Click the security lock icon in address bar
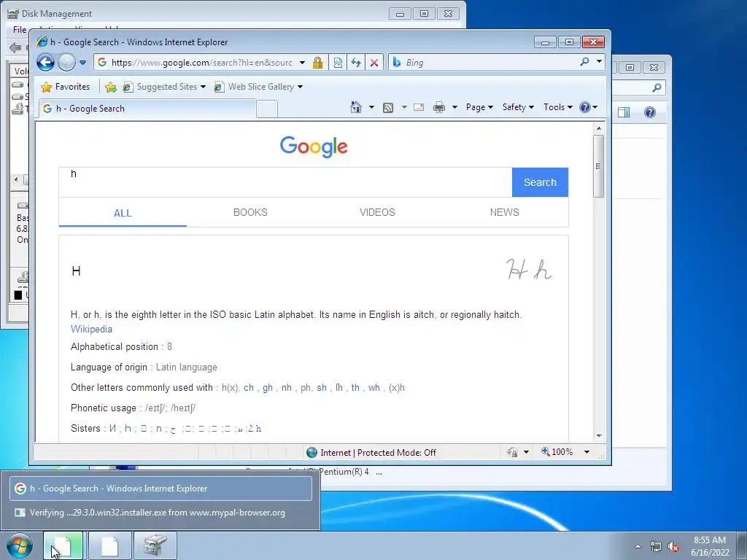 click(318, 63)
